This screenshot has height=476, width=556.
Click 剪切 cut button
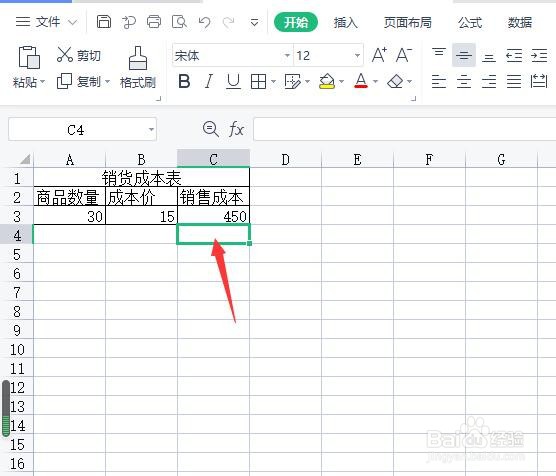point(79,55)
